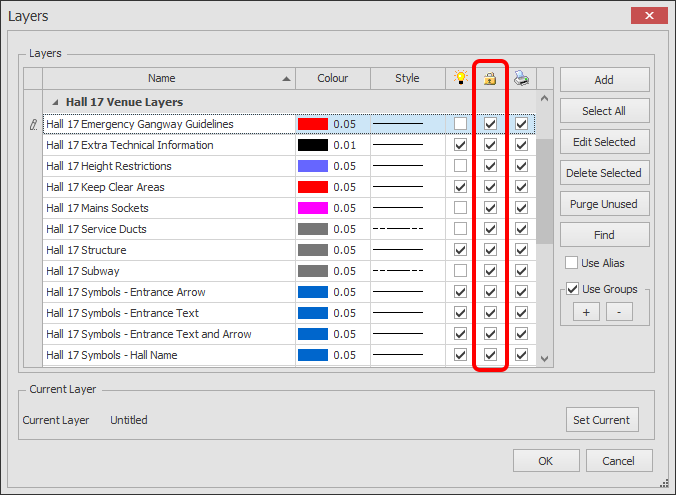Image resolution: width=676 pixels, height=495 pixels.
Task: Click the pencil icon beside Emergency Gangway Guidelines
Action: pos(33,125)
